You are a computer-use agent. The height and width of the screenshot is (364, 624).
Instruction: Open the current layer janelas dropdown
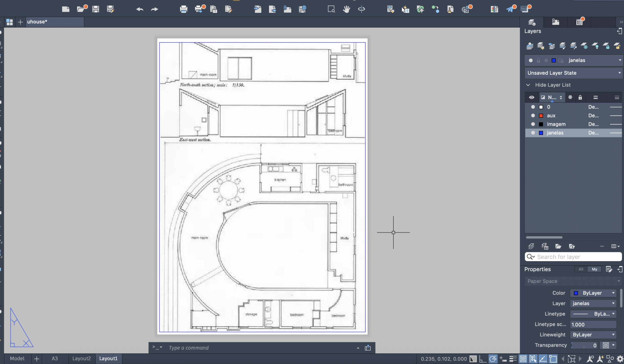[x=620, y=60]
